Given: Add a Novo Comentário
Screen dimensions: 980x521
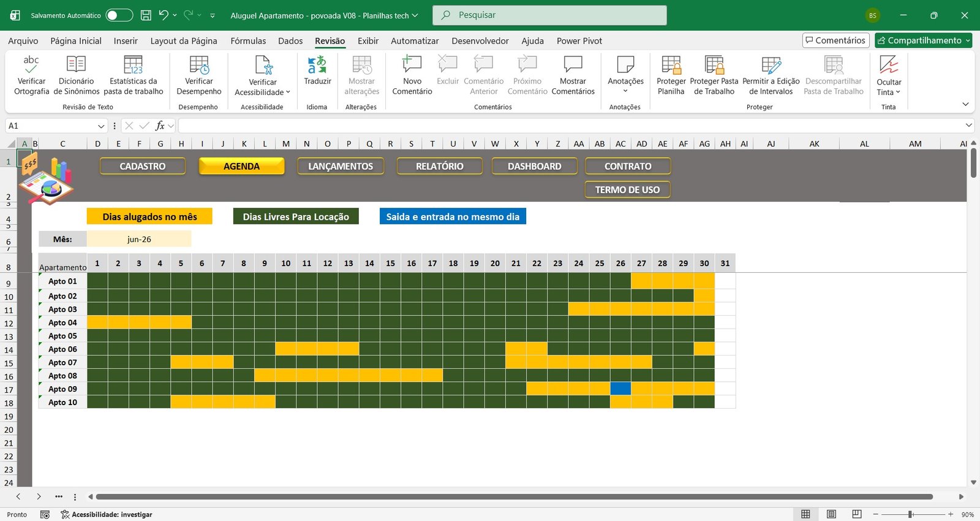Looking at the screenshot, I should coord(412,75).
